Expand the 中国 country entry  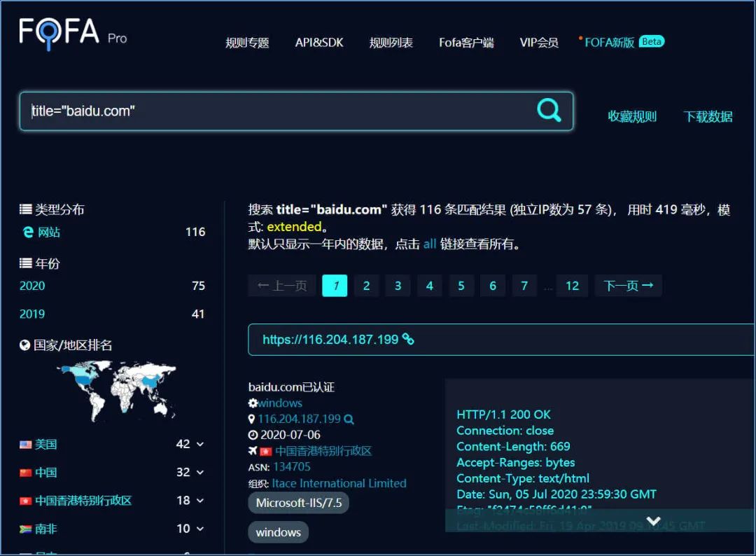coord(200,473)
